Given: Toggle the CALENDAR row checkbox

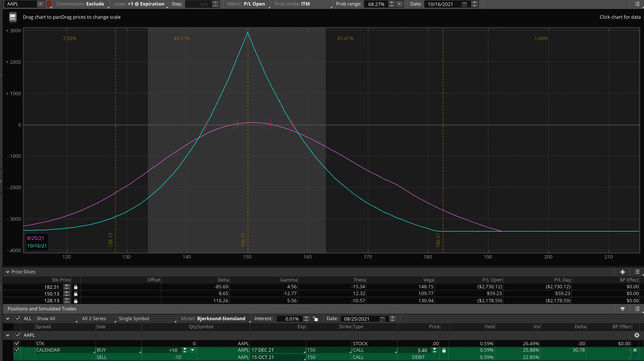Looking at the screenshot, I should point(17,350).
